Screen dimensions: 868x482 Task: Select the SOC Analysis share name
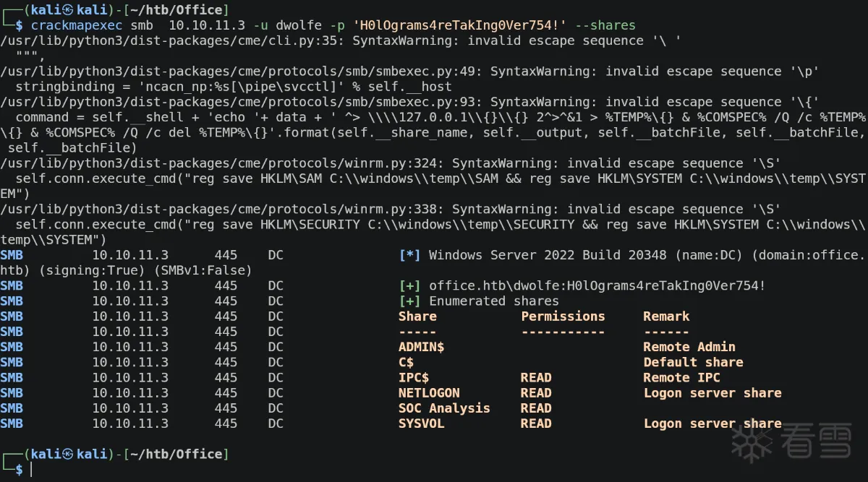[x=444, y=408]
